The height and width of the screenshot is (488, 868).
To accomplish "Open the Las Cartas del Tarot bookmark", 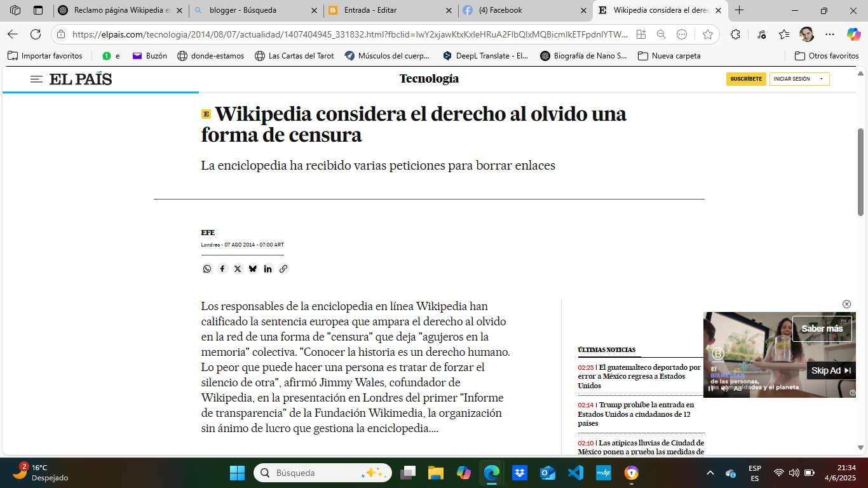I will 294,56.
